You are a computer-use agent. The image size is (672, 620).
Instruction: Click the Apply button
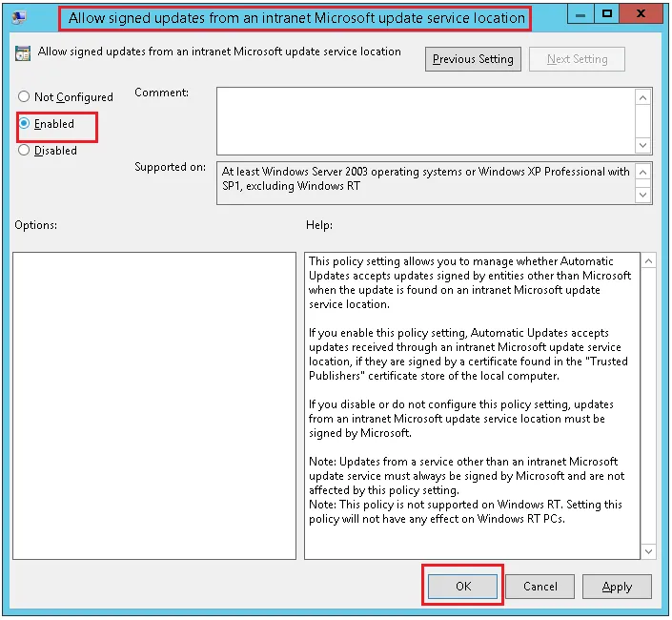[617, 586]
